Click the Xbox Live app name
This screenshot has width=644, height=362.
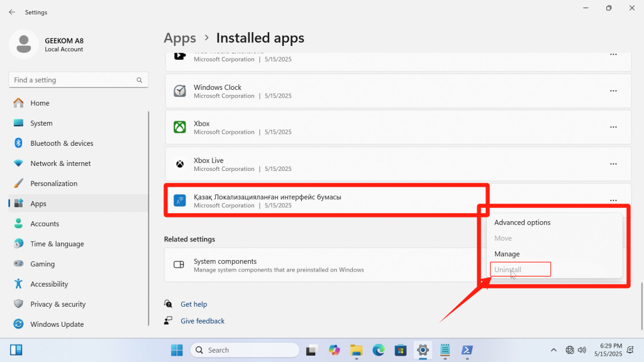pyautogui.click(x=209, y=160)
